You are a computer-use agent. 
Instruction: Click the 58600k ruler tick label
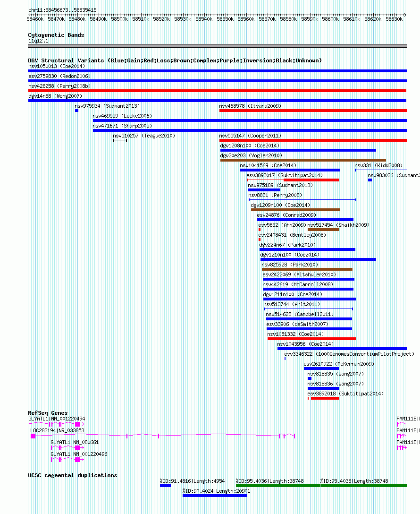(330, 19)
